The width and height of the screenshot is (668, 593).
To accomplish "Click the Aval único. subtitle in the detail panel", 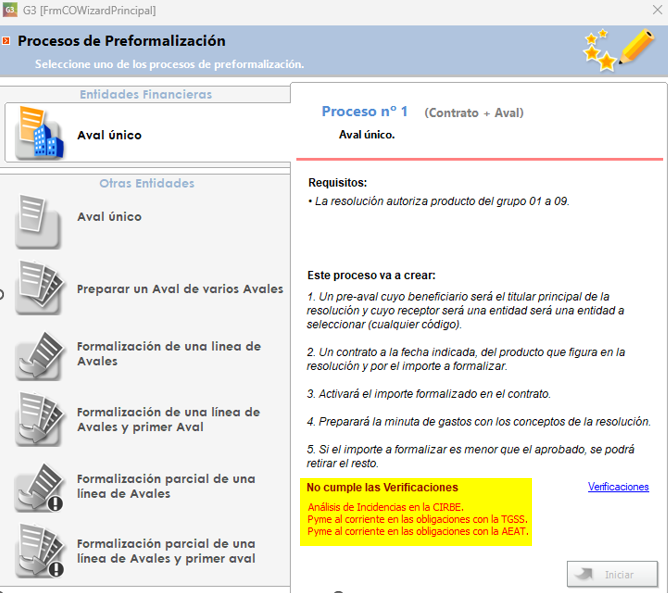I will tap(367, 135).
